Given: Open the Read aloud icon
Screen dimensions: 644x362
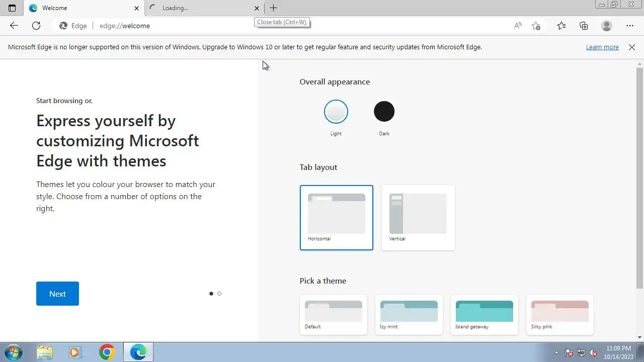Looking at the screenshot, I should point(518,26).
